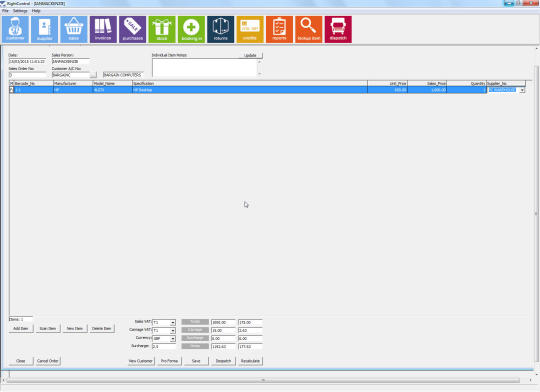Click the Save button
This screenshot has width=540, height=392.
(196, 361)
